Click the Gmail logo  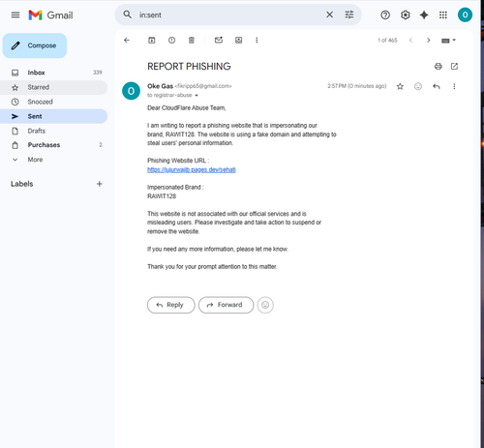[x=50, y=15]
